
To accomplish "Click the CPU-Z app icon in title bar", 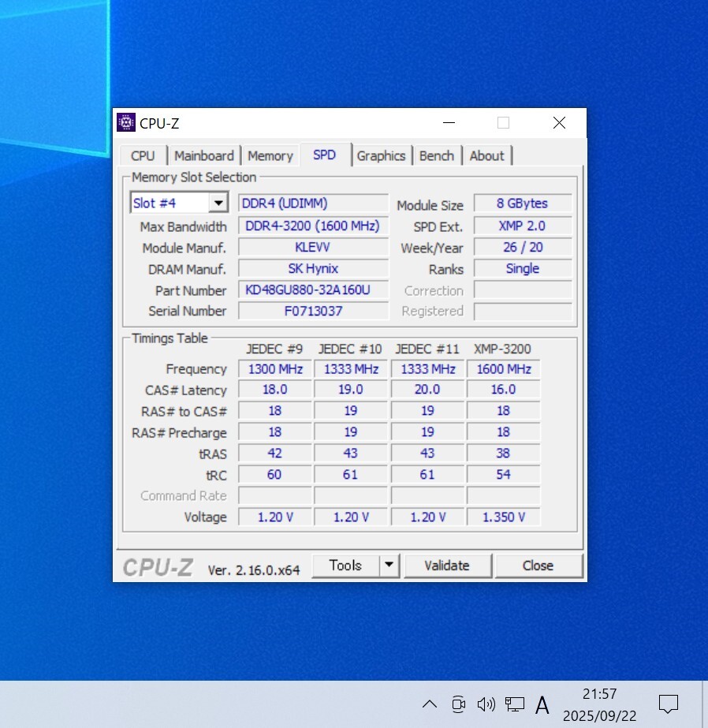I will [x=125, y=122].
